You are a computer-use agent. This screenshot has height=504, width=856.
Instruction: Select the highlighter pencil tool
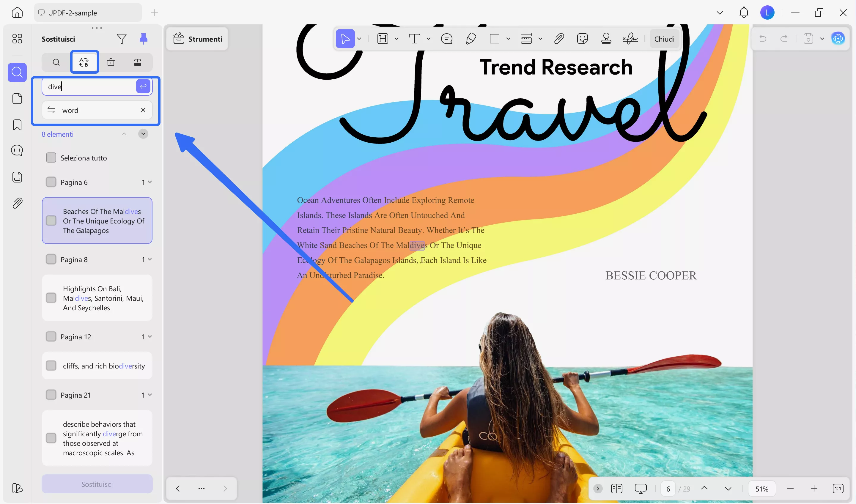coord(471,38)
